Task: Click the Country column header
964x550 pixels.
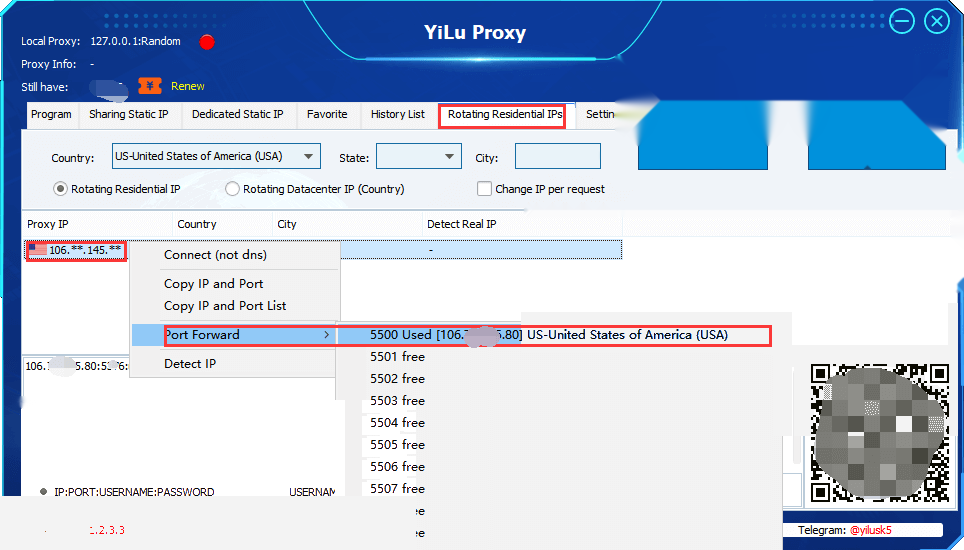Action: click(x=223, y=224)
